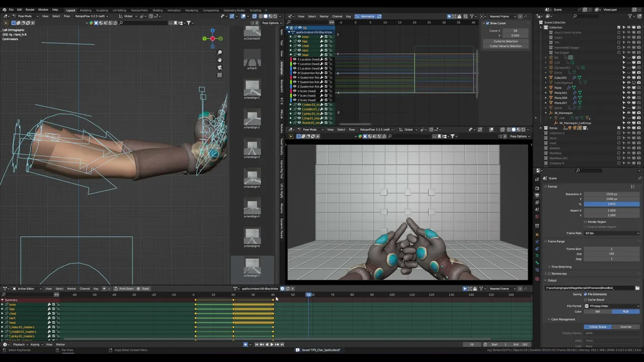Open the Object Constraints properties tab icon

coord(537,248)
